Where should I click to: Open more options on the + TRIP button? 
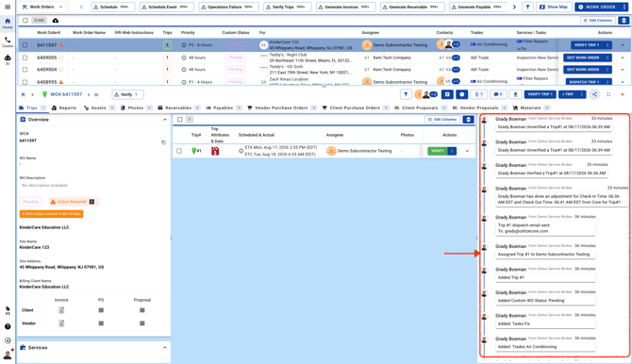[581, 94]
